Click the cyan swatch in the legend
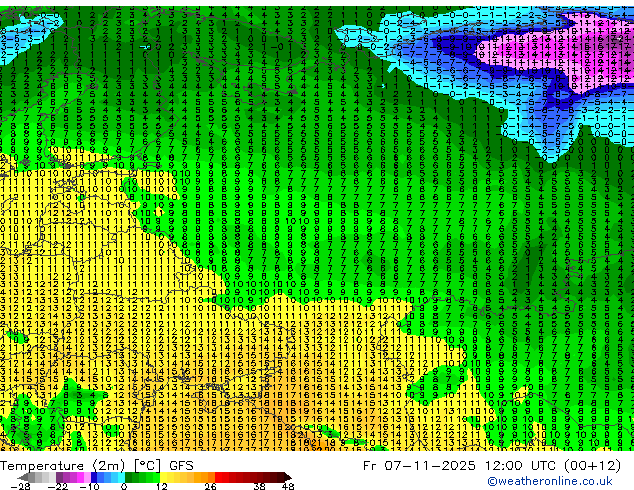 tap(121, 477)
